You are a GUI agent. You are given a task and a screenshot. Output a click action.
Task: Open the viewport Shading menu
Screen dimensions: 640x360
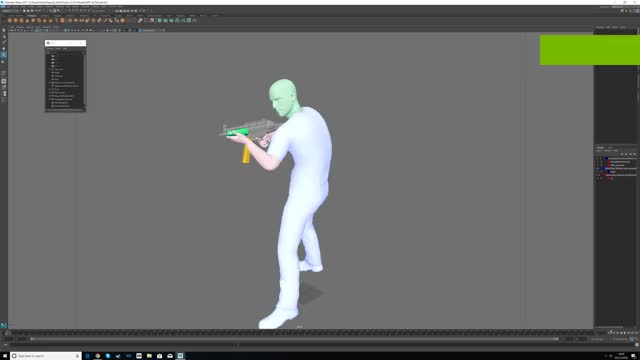pos(20,27)
